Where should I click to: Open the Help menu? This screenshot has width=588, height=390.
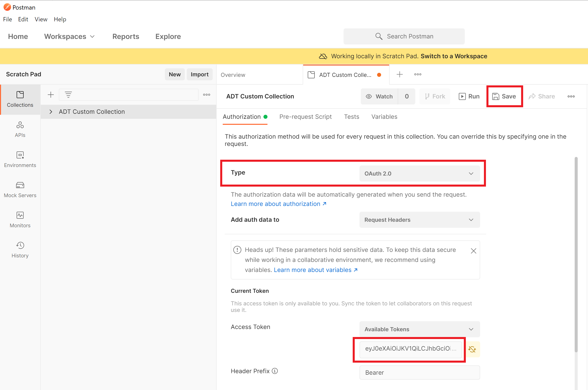coord(60,19)
